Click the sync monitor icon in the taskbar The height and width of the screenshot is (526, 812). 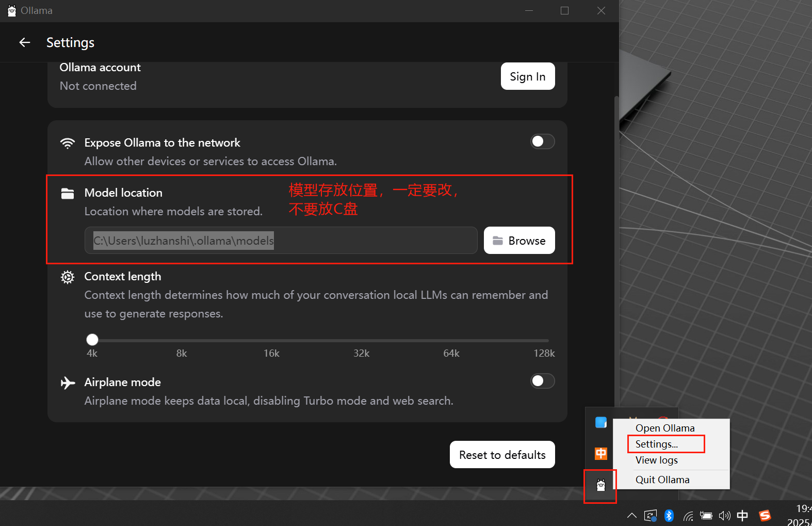[651, 516]
